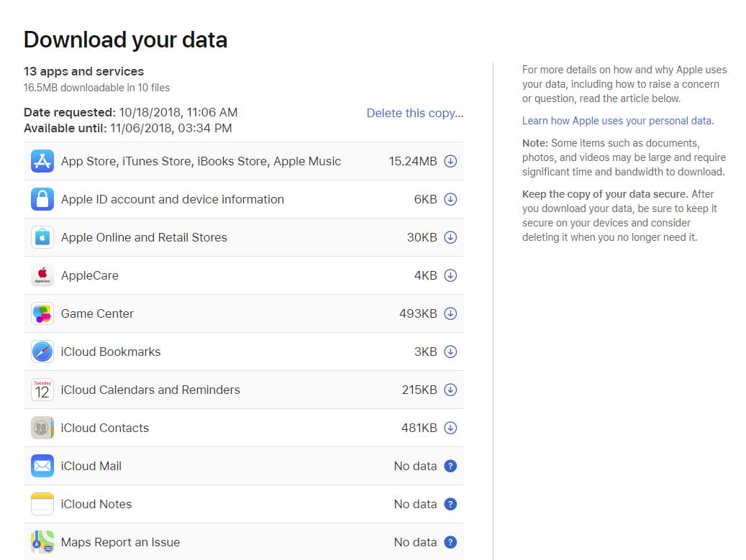Select the iCloud Notes label
746x560 pixels.
96,504
